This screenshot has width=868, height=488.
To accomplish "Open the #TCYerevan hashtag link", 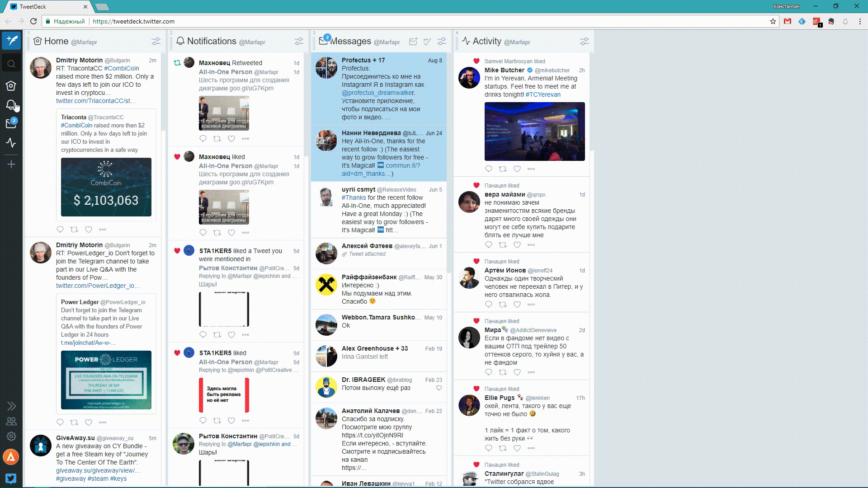I will 543,94.
